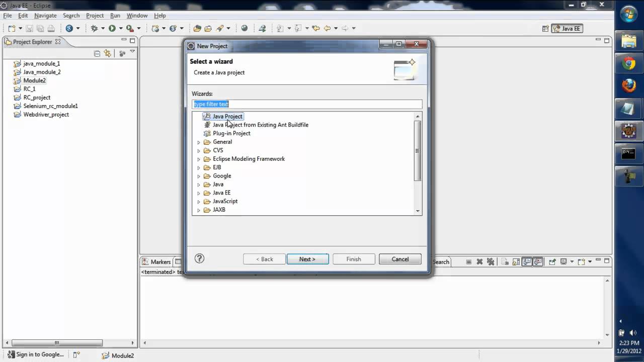Click the Google blue circle toolbar icon
Viewport: 644px width, 362px height.
pos(69,29)
